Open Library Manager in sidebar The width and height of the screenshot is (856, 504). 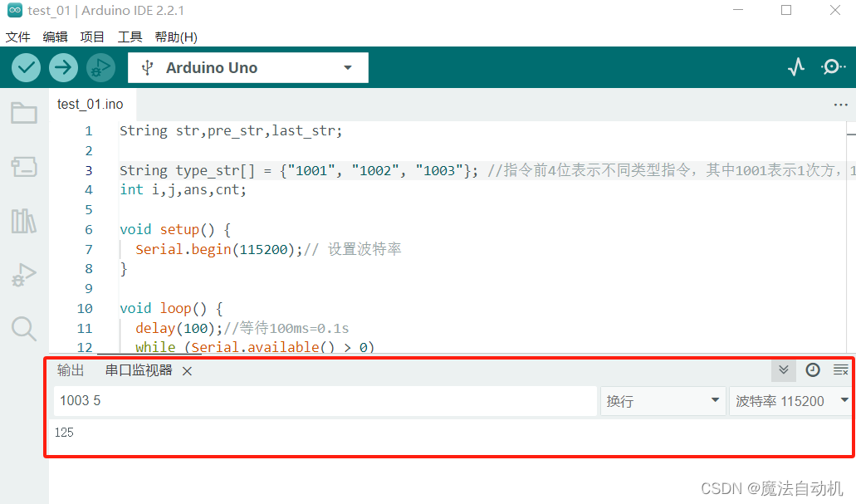(x=24, y=221)
